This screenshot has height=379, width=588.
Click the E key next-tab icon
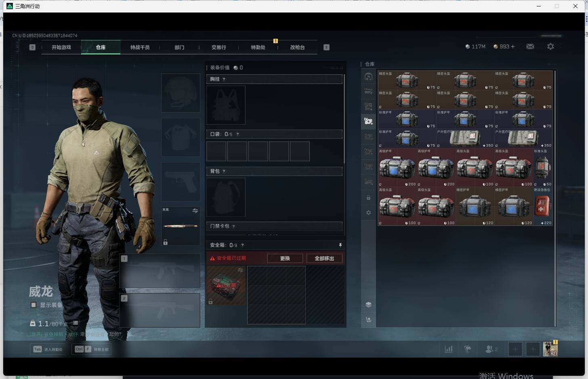click(x=326, y=47)
